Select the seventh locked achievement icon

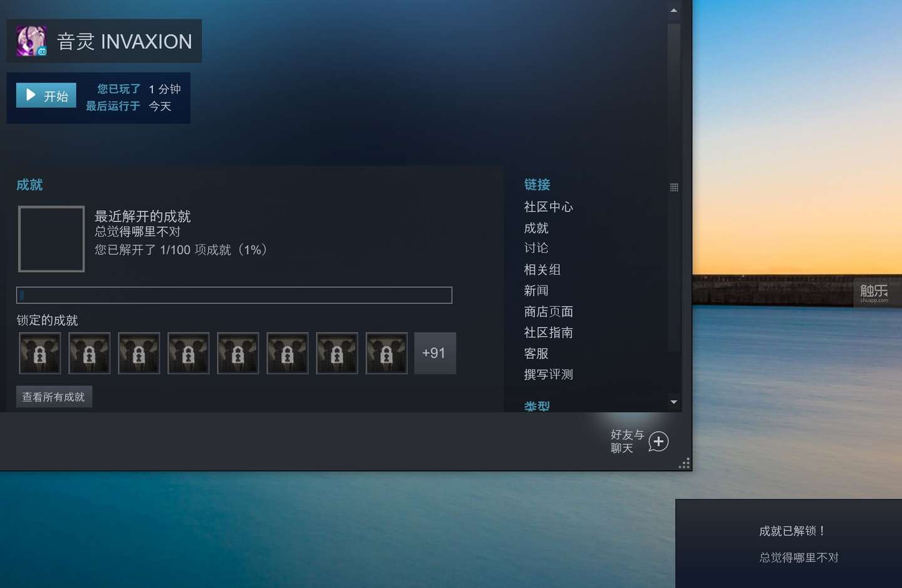(x=336, y=353)
